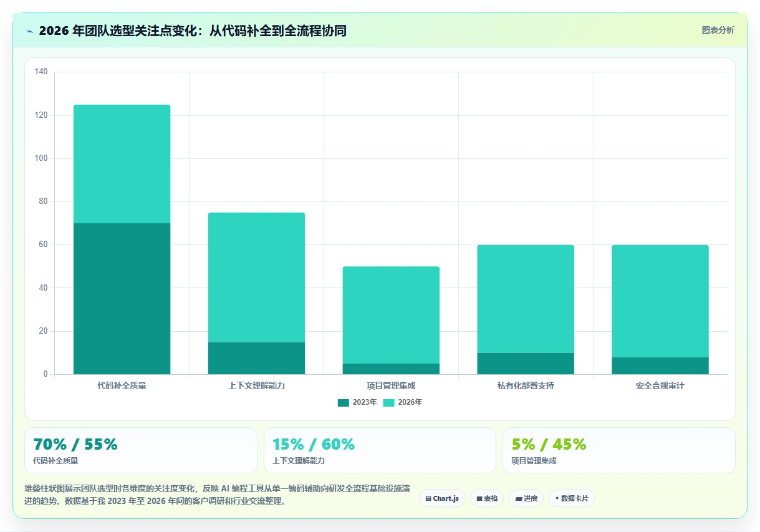Click the 40 y-axis value

(x=43, y=288)
